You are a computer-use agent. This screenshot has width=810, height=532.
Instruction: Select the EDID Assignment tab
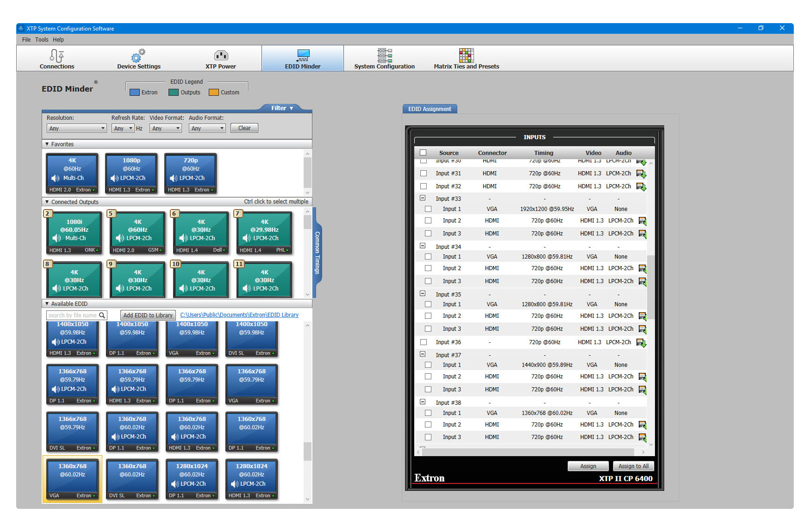click(430, 109)
